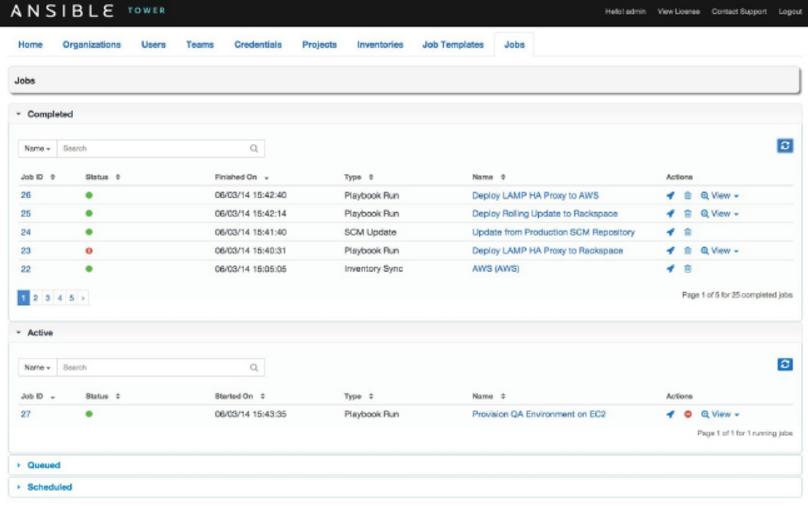Switch to the Users tab
Viewport: 808px width, 506px height.
point(154,45)
